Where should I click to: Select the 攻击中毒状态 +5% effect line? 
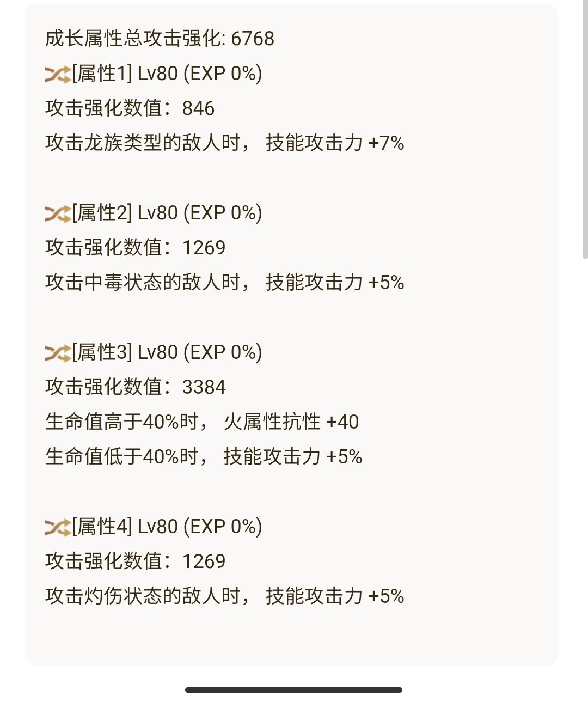pos(224,283)
